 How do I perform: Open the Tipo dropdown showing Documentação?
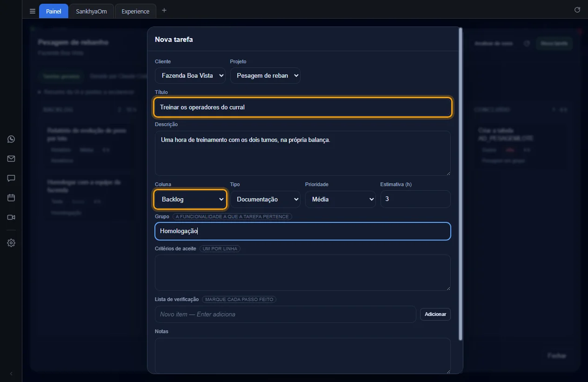[x=265, y=199]
